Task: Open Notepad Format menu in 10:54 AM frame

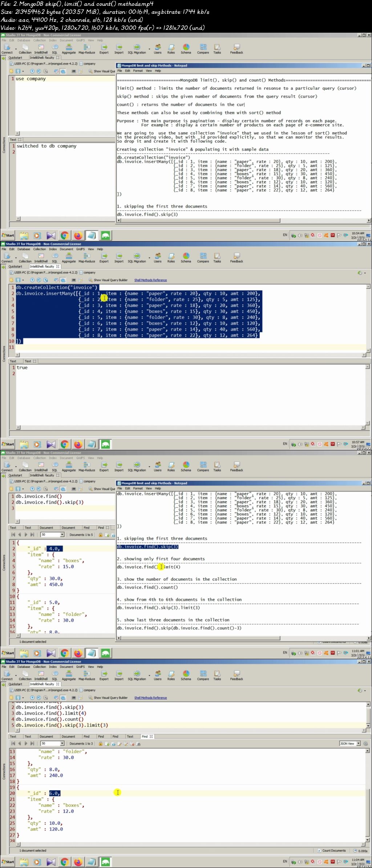Action: (138, 71)
